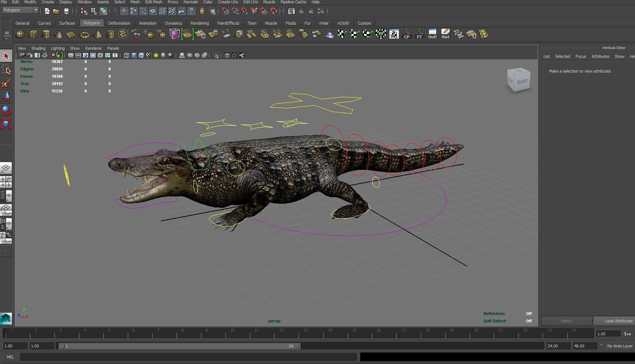
Task: Click the playback range slider bar
Action: 180,346
